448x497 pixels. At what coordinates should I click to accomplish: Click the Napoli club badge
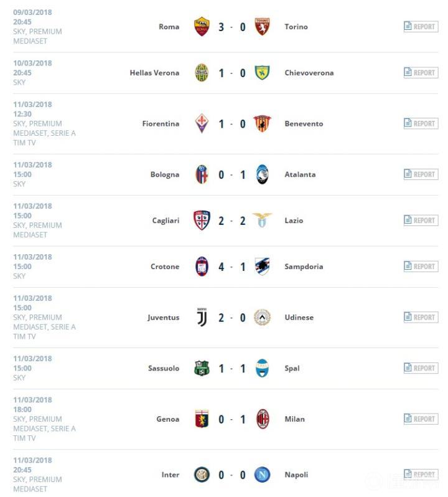[263, 475]
